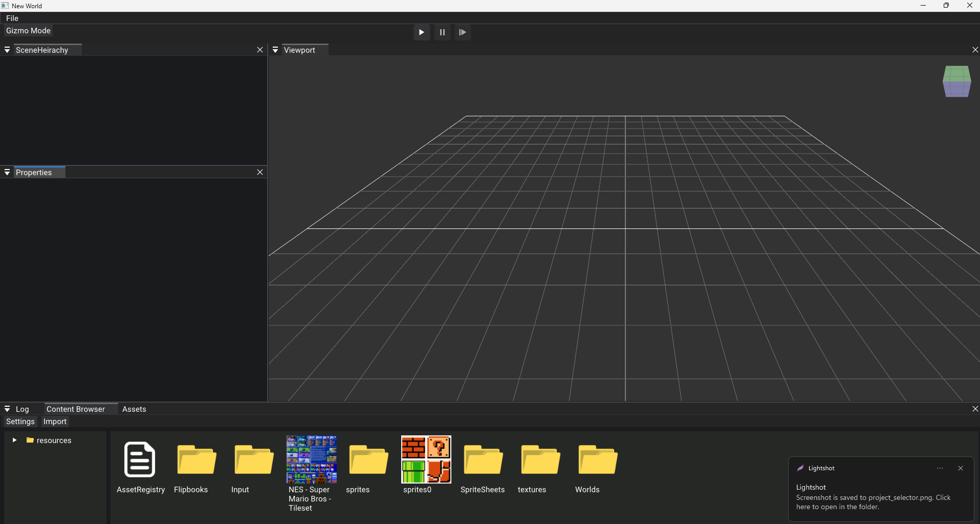The height and width of the screenshot is (524, 980).
Task: Click the Import button
Action: click(x=55, y=422)
